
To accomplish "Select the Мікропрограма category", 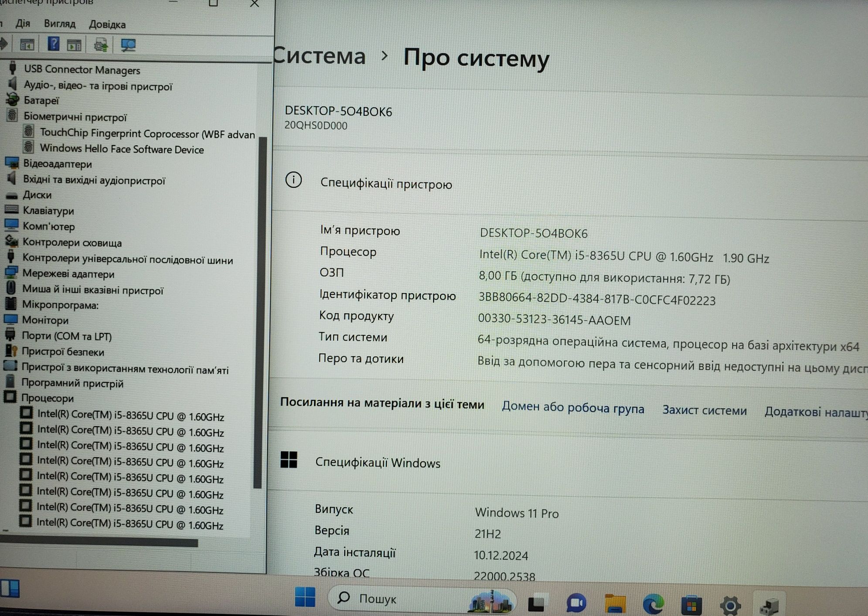I will [x=60, y=305].
